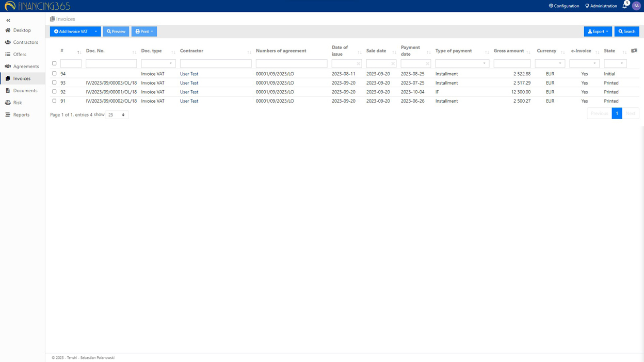Open the SA user avatar menu
Image resolution: width=644 pixels, height=362 pixels.
click(636, 6)
